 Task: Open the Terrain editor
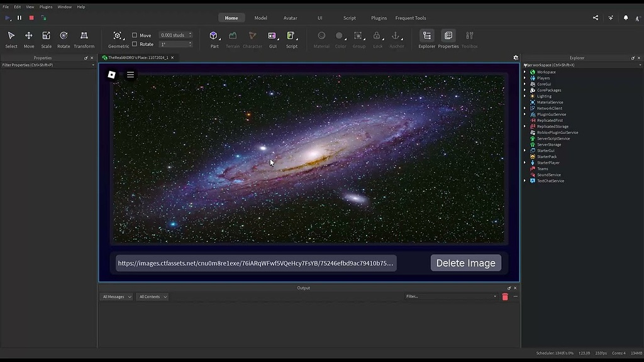click(233, 40)
